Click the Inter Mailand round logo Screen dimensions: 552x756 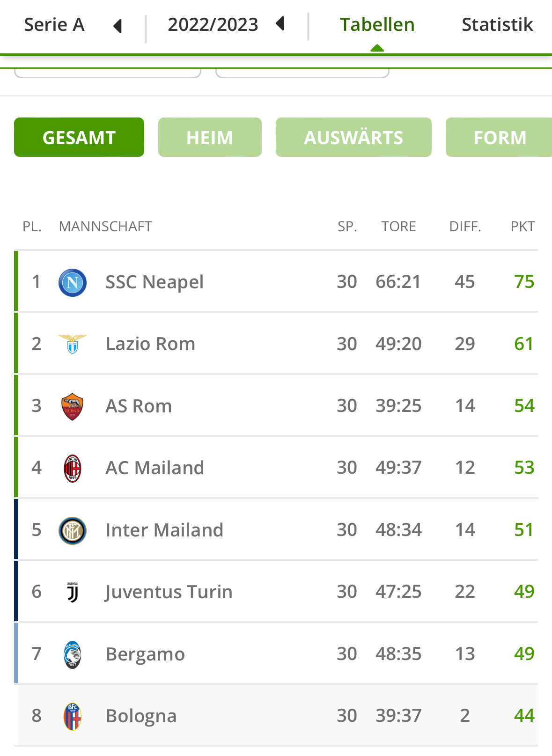click(x=73, y=530)
